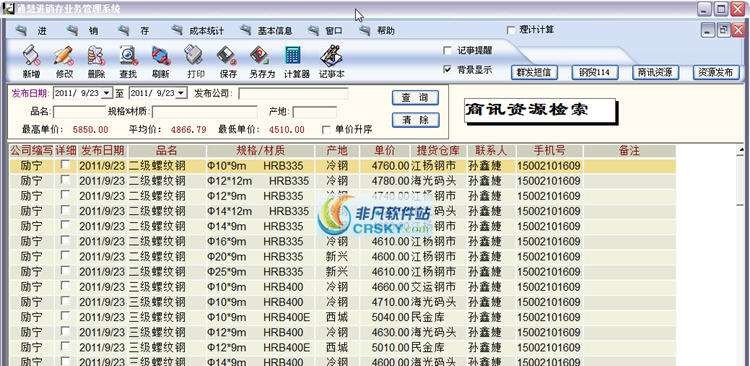
Task: Click the Φ14*12m HRB335 spec cell
Action: (x=260, y=211)
